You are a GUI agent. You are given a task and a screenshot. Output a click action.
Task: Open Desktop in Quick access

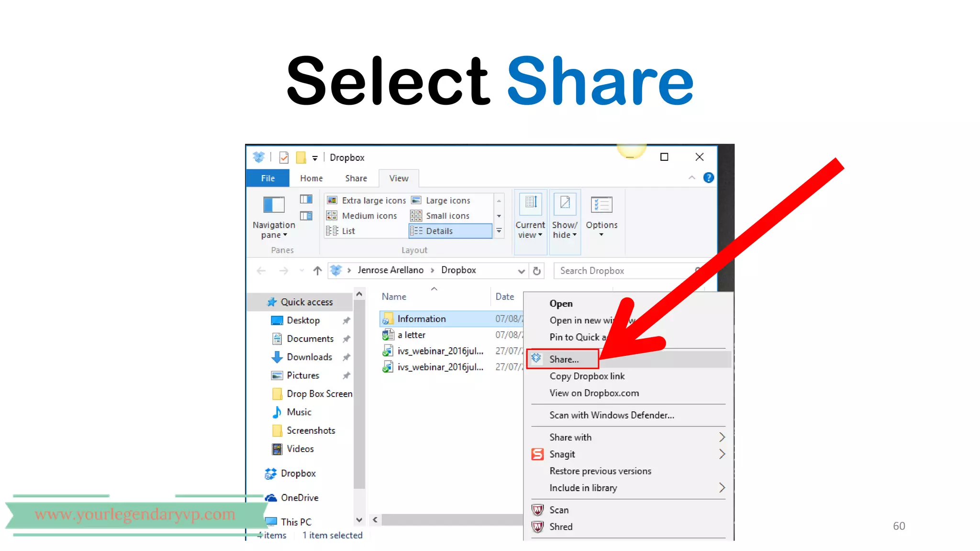303,320
